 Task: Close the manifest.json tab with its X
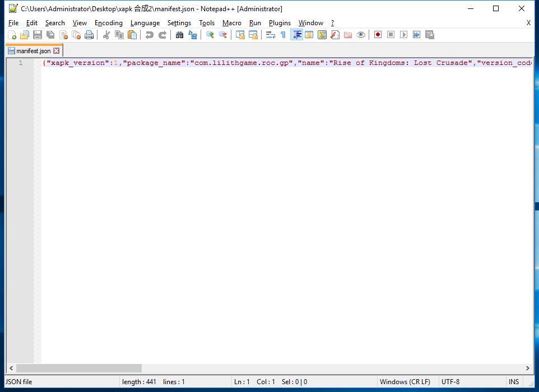[57, 51]
